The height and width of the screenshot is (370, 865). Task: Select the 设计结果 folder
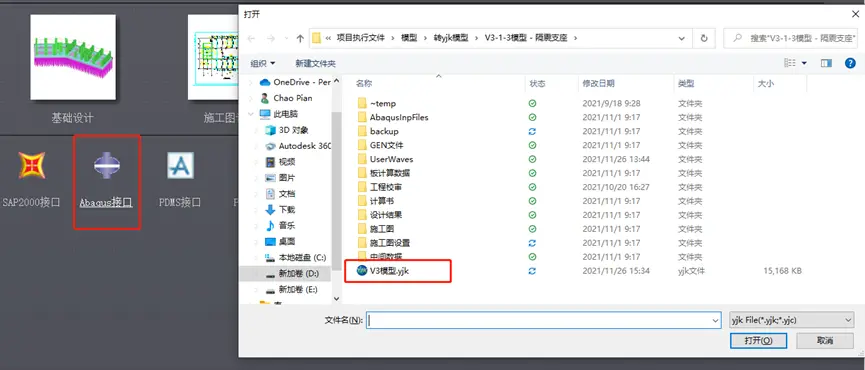pyautogui.click(x=379, y=215)
